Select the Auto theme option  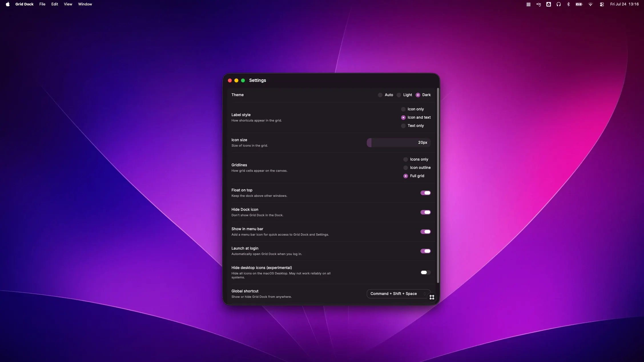click(x=385, y=95)
